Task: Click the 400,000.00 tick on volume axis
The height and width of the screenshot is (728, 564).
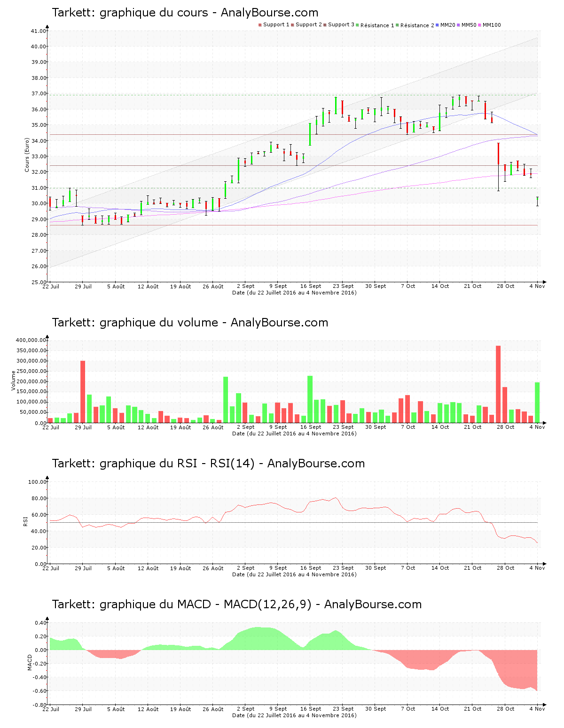Action: point(31,340)
